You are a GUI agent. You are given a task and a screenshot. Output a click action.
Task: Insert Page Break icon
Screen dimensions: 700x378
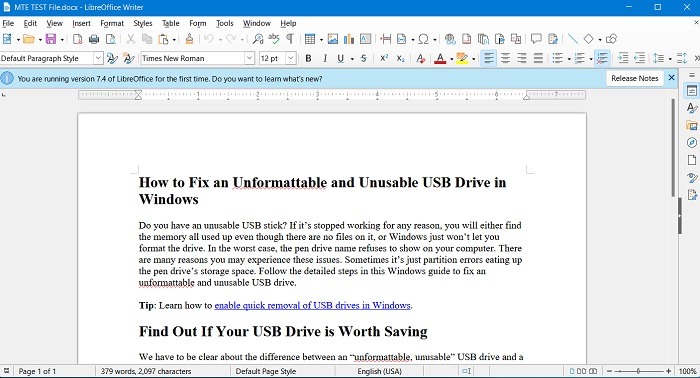coord(385,39)
